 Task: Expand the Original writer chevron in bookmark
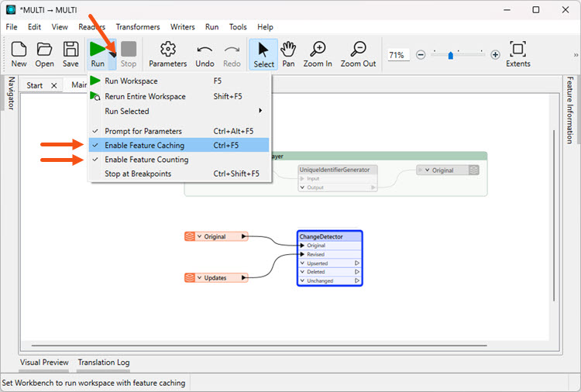pyautogui.click(x=427, y=170)
